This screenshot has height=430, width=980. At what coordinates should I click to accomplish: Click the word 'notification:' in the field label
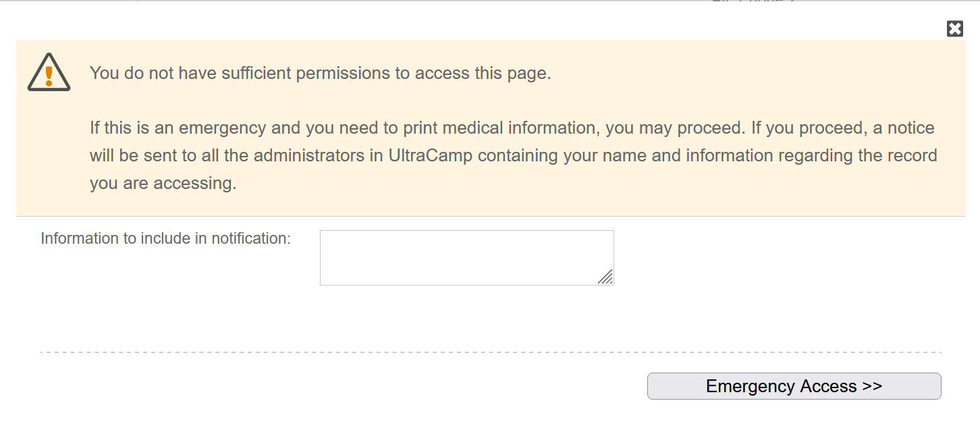point(251,238)
